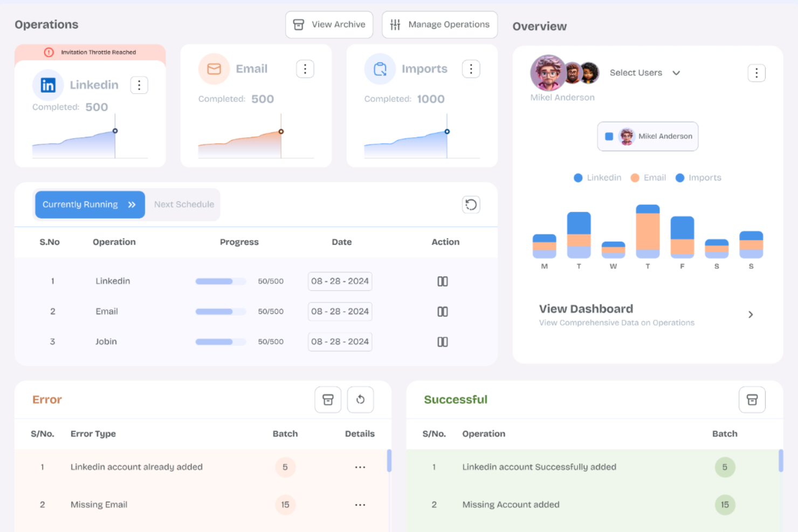798x532 pixels.
Task: Toggle the Mikel Anderson user checkbox
Action: (x=610, y=136)
